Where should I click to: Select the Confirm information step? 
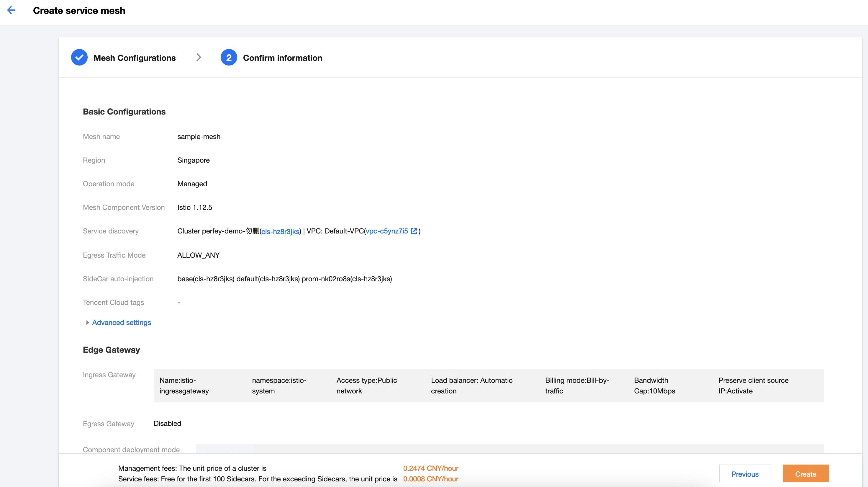point(283,58)
